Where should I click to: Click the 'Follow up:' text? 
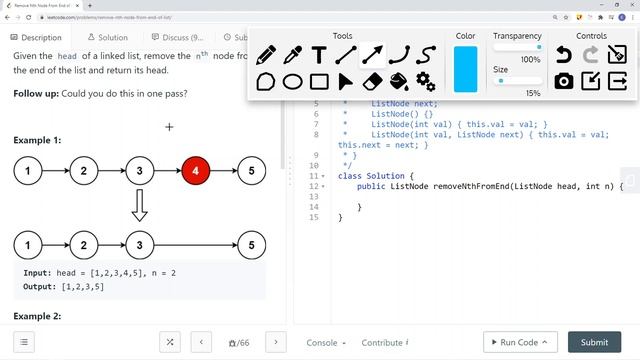pyautogui.click(x=36, y=93)
